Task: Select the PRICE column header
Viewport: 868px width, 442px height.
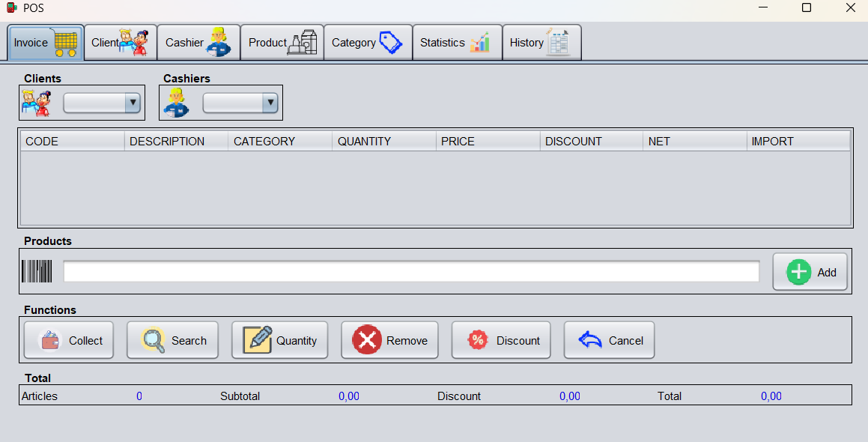Action: point(488,142)
